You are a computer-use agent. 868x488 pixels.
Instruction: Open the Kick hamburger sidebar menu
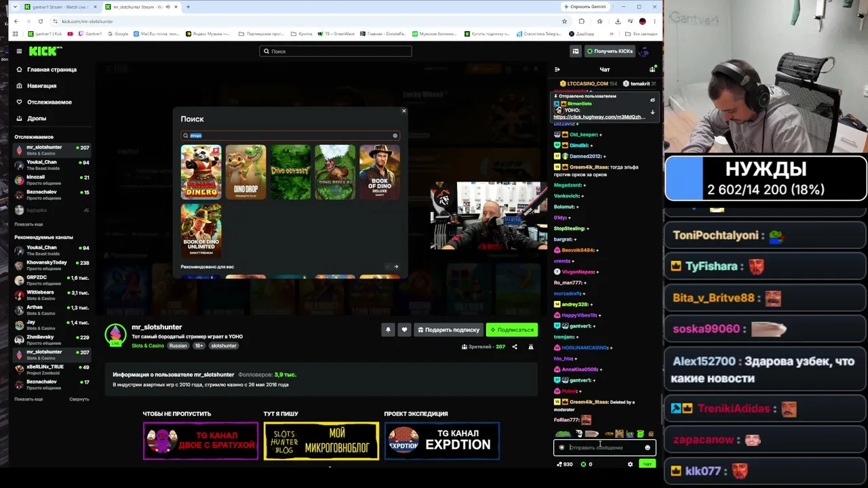pos(19,51)
